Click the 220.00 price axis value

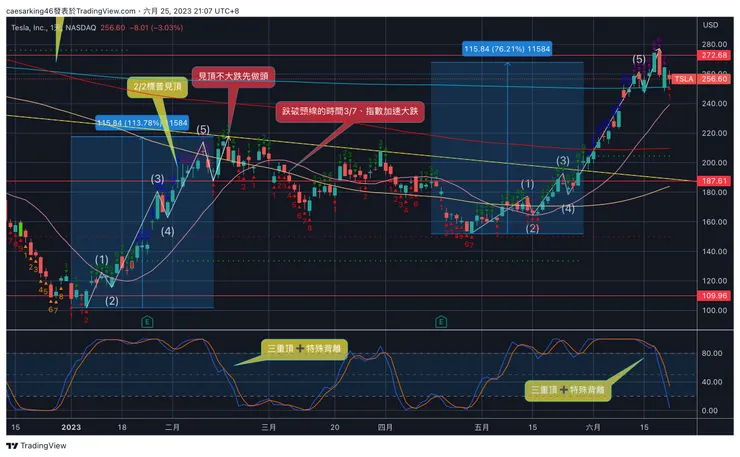714,133
